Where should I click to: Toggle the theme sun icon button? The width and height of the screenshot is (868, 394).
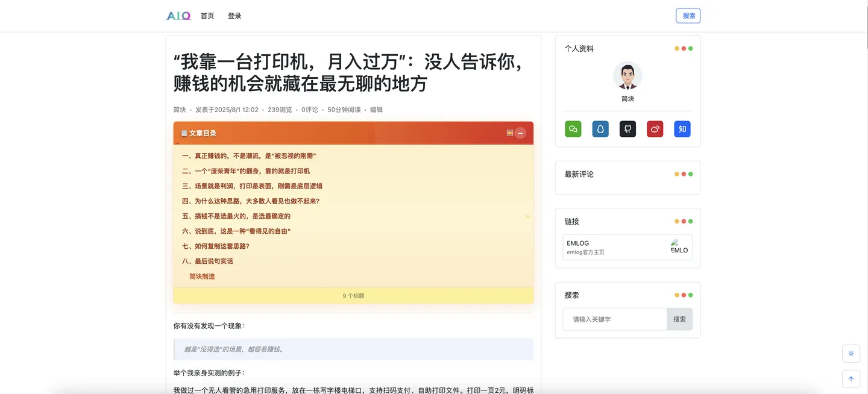click(x=851, y=354)
